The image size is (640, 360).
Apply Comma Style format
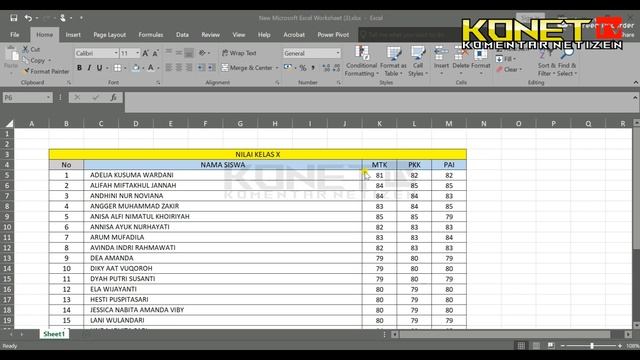coord(313,68)
